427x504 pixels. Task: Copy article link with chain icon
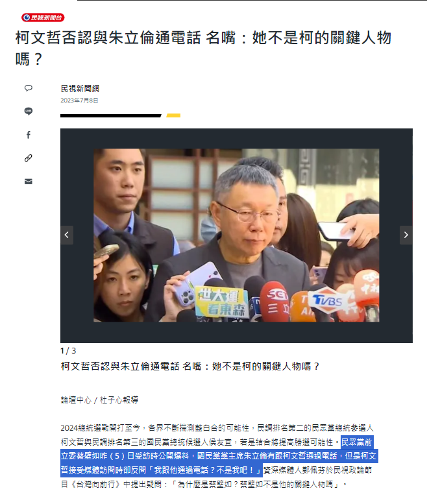click(x=29, y=158)
